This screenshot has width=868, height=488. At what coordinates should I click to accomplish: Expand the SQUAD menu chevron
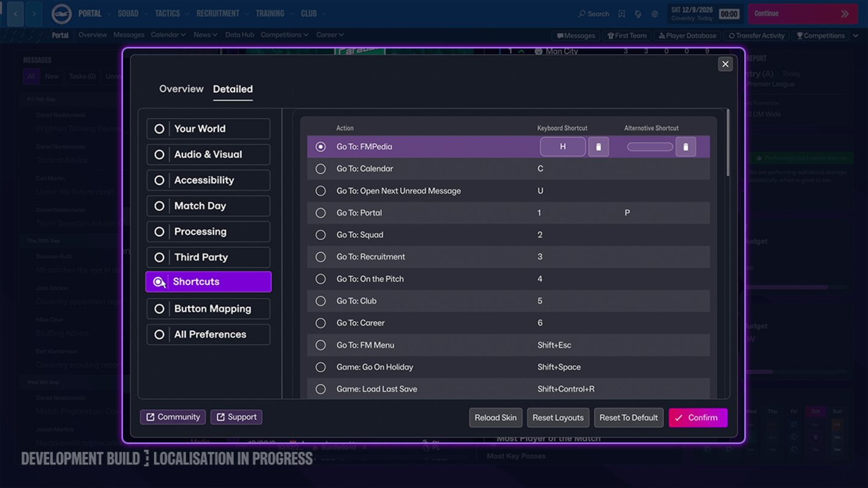point(146,14)
